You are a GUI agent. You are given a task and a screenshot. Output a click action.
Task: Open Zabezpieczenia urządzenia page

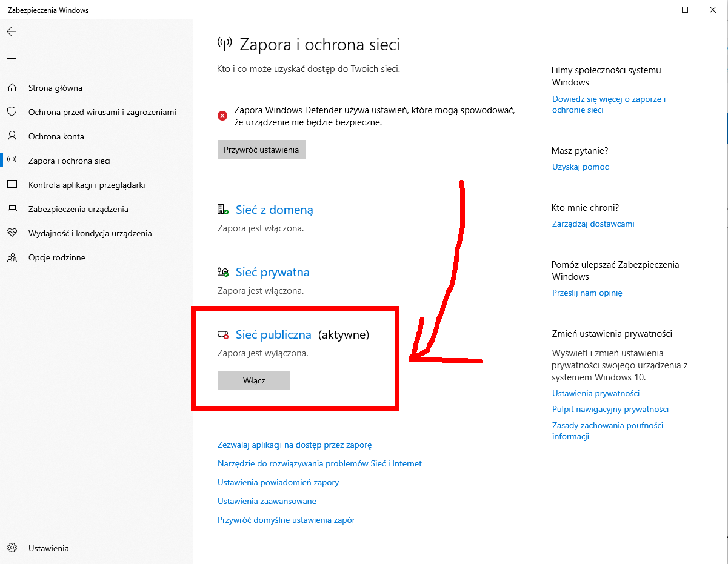tap(78, 209)
